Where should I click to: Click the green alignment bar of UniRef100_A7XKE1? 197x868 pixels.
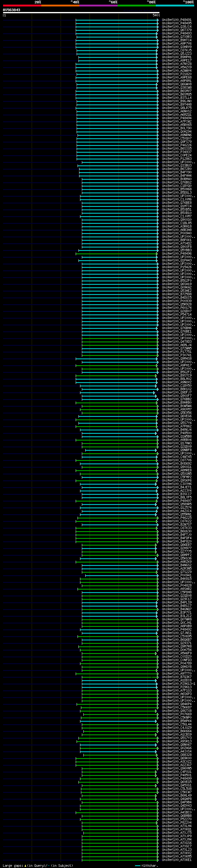pos(120,860)
